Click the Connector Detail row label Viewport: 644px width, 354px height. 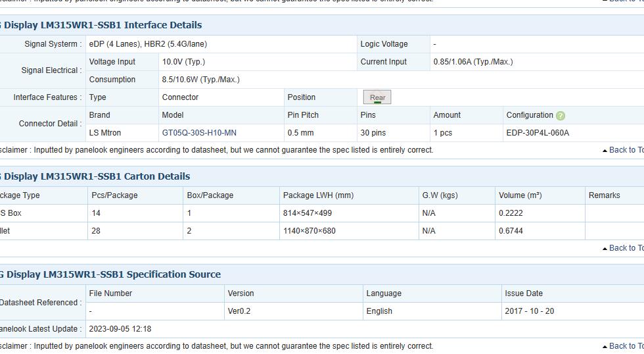pos(50,124)
